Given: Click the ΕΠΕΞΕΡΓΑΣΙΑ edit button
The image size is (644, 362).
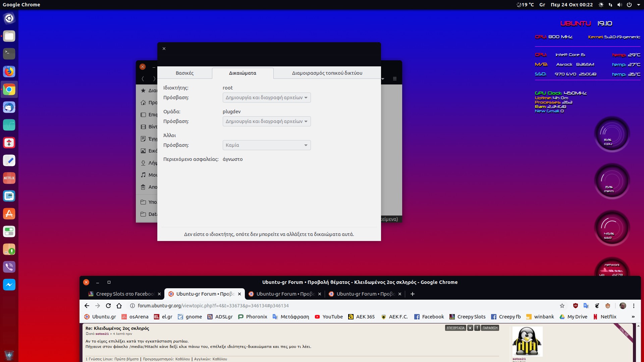Looking at the screenshot, I should 455,328.
